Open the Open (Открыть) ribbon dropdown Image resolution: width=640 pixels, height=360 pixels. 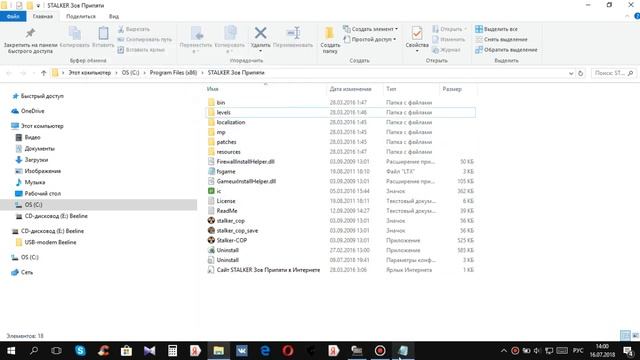point(449,29)
